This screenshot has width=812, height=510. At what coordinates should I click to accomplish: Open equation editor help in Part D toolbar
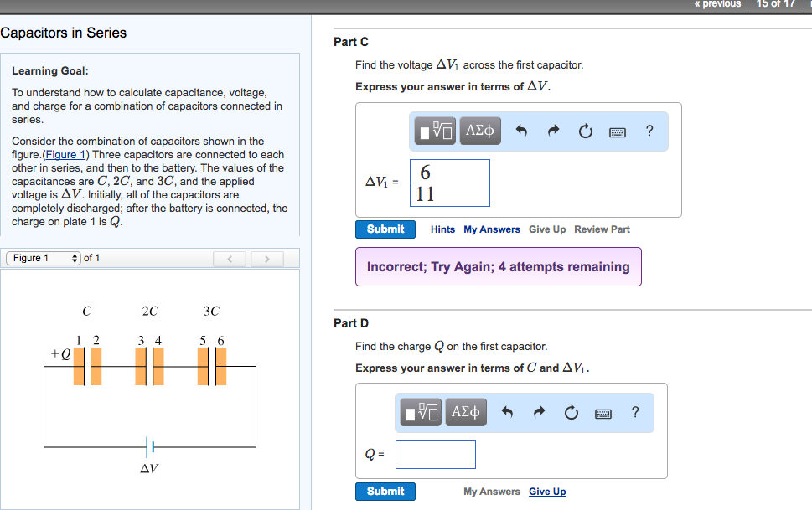point(634,411)
